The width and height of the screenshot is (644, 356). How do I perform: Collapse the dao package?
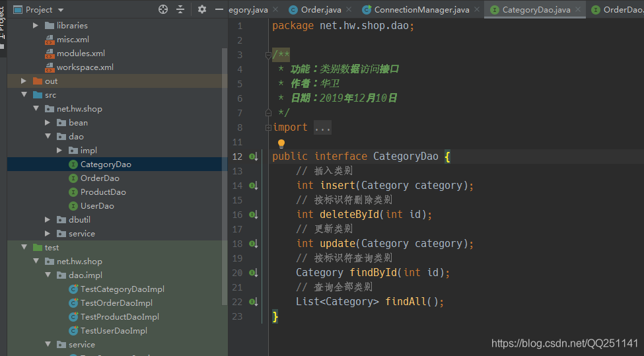pos(48,136)
